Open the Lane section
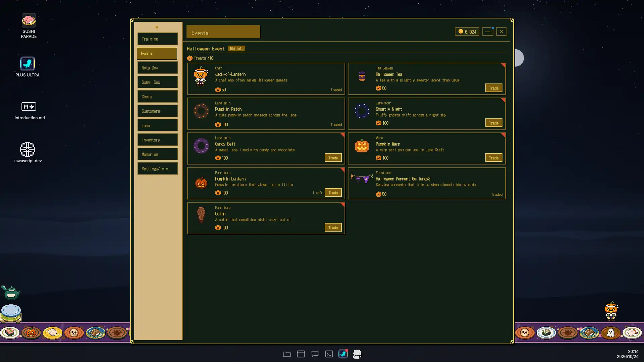 coord(157,125)
